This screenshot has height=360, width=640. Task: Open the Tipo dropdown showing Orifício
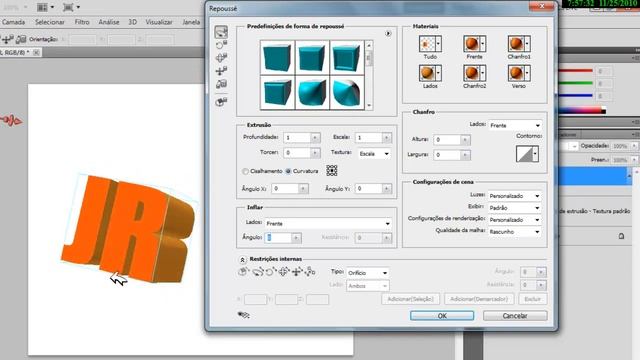click(x=367, y=273)
